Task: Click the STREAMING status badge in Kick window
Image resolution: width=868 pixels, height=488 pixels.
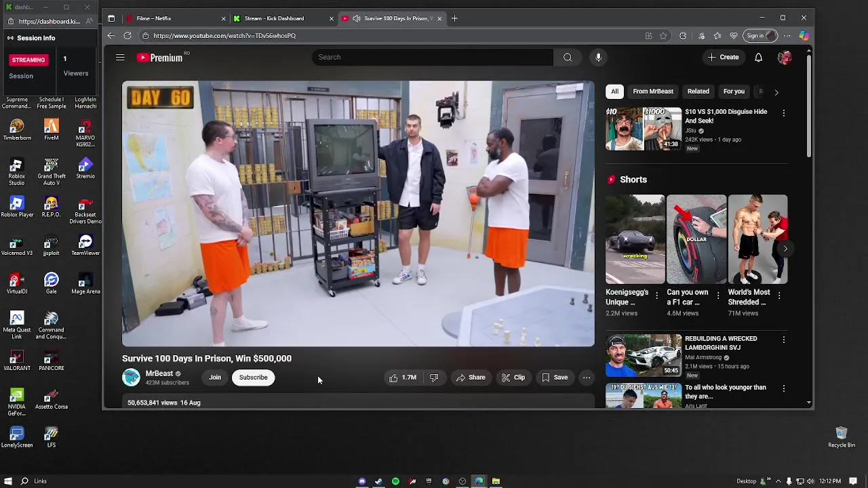Action: coord(28,60)
